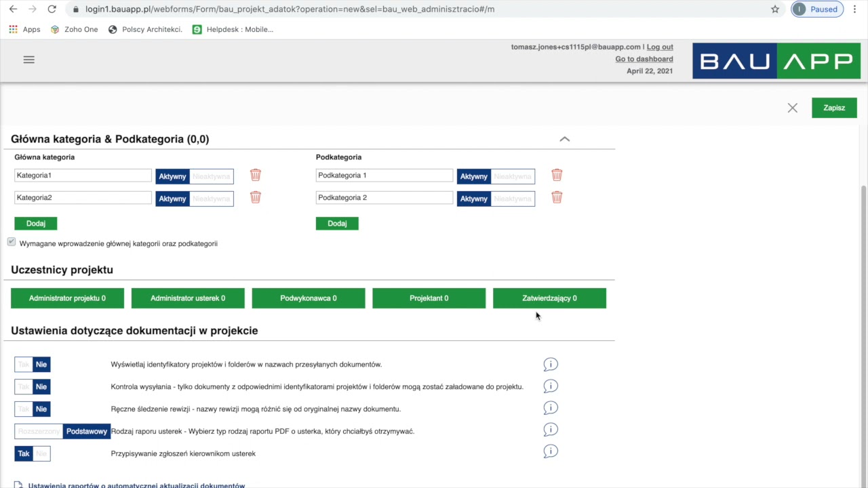The image size is (868, 488).
Task: Toggle Aktywny/Nieaktywna switch for Kategoria2
Action: (x=195, y=199)
